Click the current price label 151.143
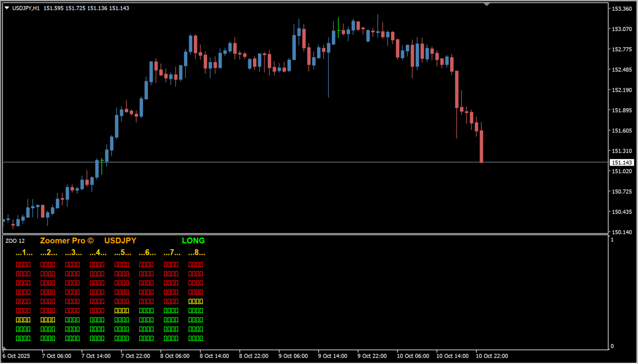This screenshot has width=638, height=364. point(622,163)
